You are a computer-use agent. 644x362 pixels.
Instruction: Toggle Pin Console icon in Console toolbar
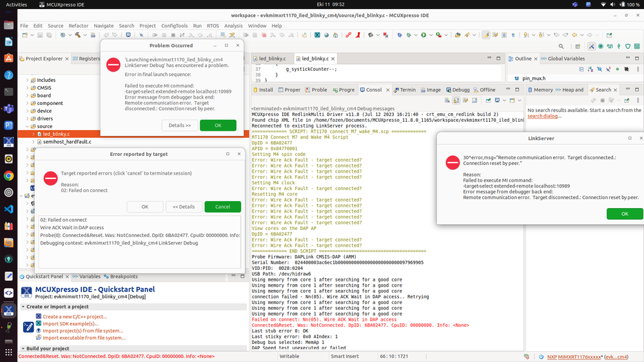pyautogui.click(x=489, y=100)
